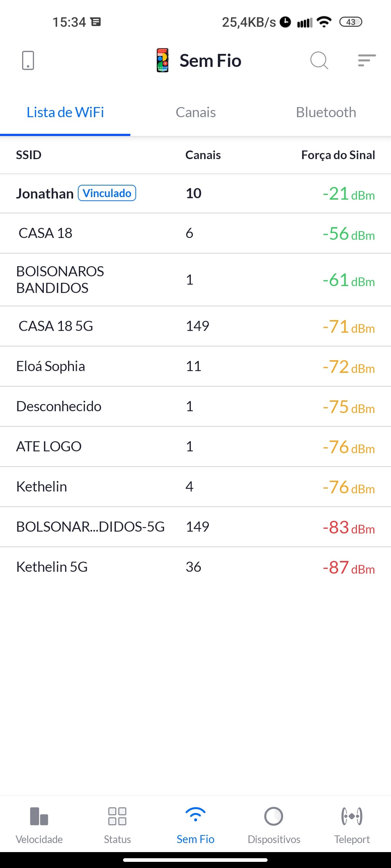Tap the Pixel phone thumbnail image
This screenshot has height=868, width=391.
[x=163, y=60]
